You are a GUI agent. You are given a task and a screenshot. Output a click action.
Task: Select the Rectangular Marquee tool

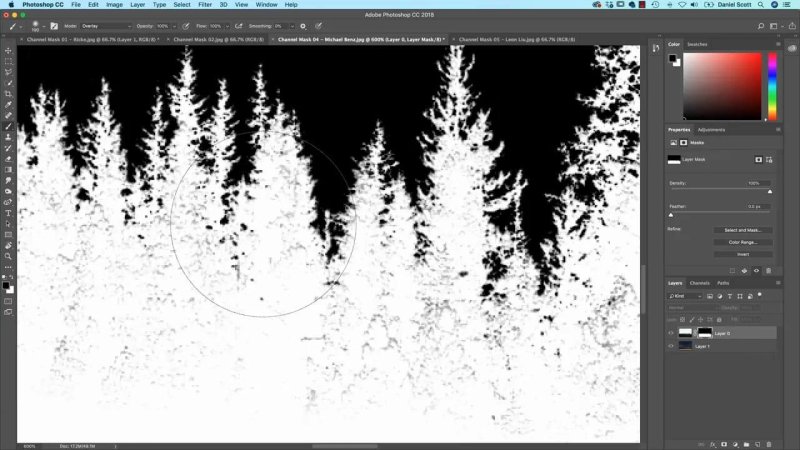8,61
